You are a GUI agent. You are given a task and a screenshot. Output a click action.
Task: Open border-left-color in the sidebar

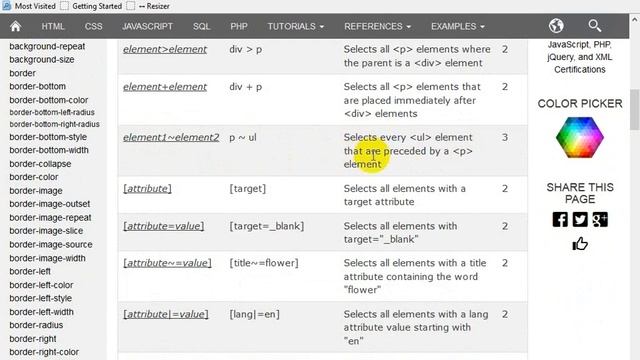[41, 285]
